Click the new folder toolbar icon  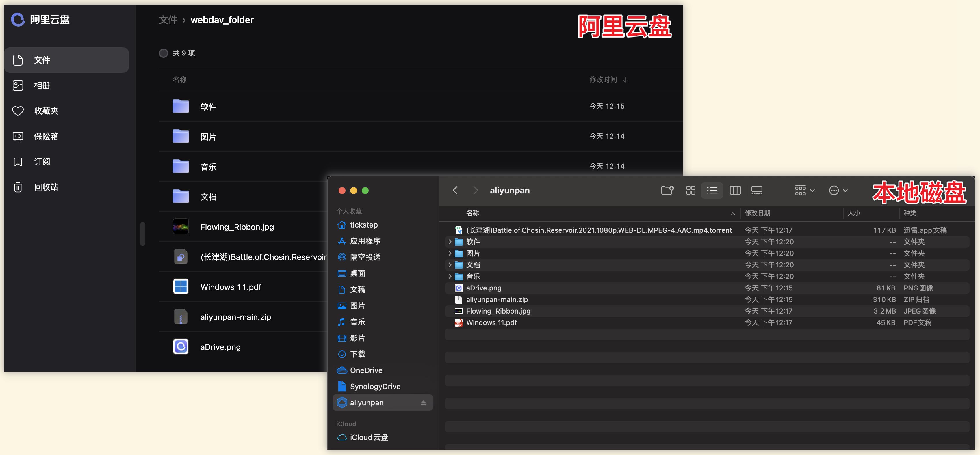[x=667, y=190]
